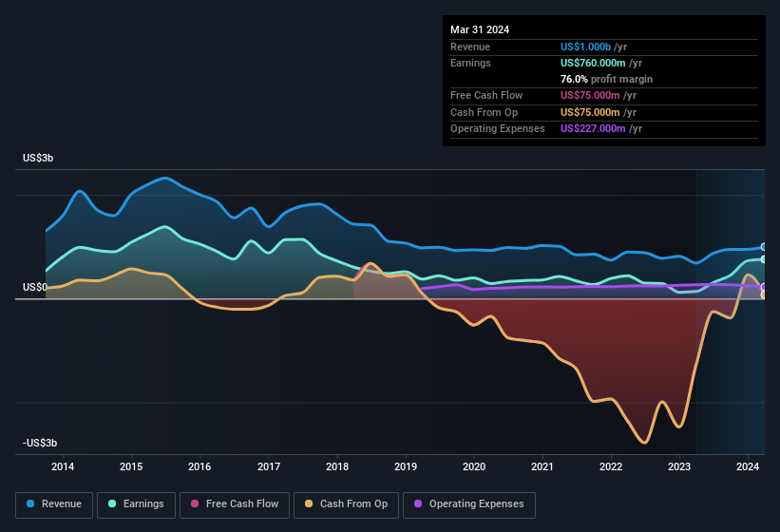Click the Mar 31 2024 tooltip date header
This screenshot has height=532, width=780.
(x=480, y=29)
